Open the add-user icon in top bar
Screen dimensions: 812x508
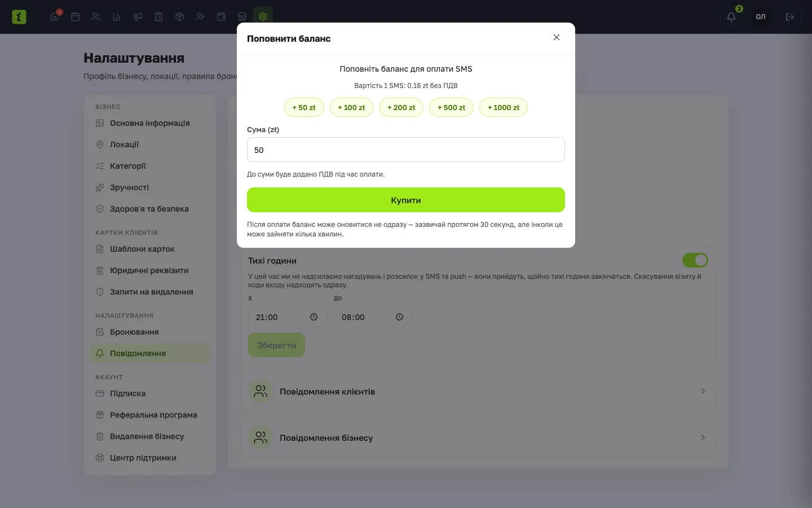[201, 17]
